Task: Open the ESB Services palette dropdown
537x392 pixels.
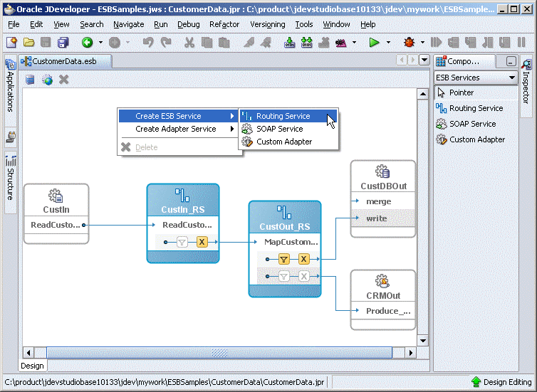Action: [x=511, y=78]
